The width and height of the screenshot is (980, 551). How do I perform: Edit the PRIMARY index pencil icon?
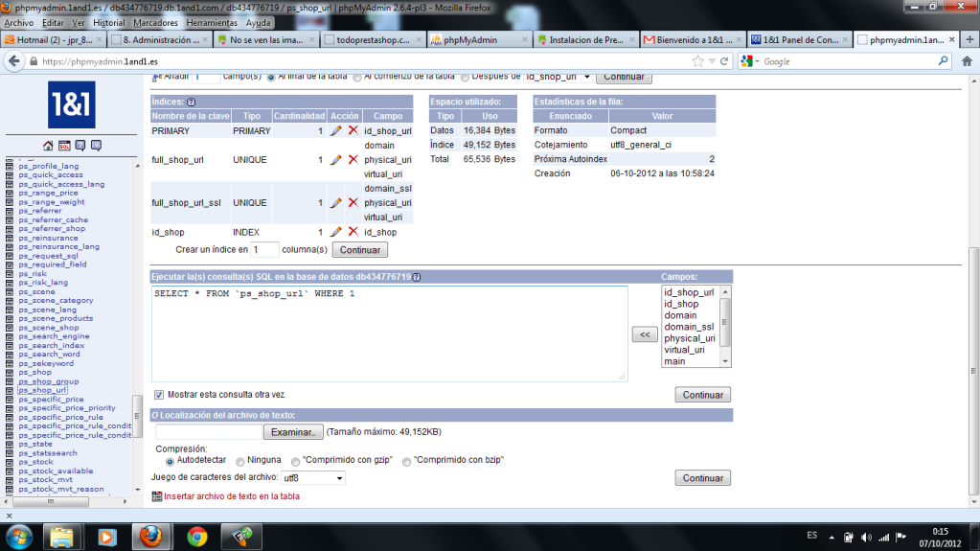coord(335,130)
